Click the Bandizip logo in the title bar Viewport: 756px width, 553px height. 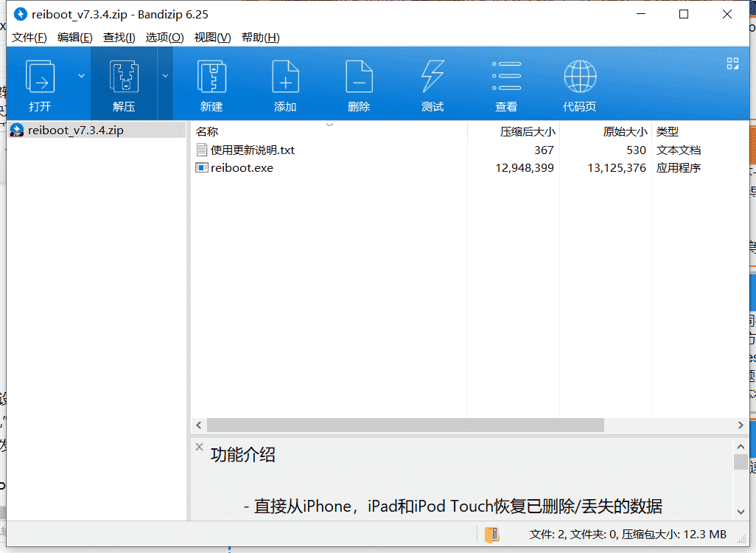[20, 15]
